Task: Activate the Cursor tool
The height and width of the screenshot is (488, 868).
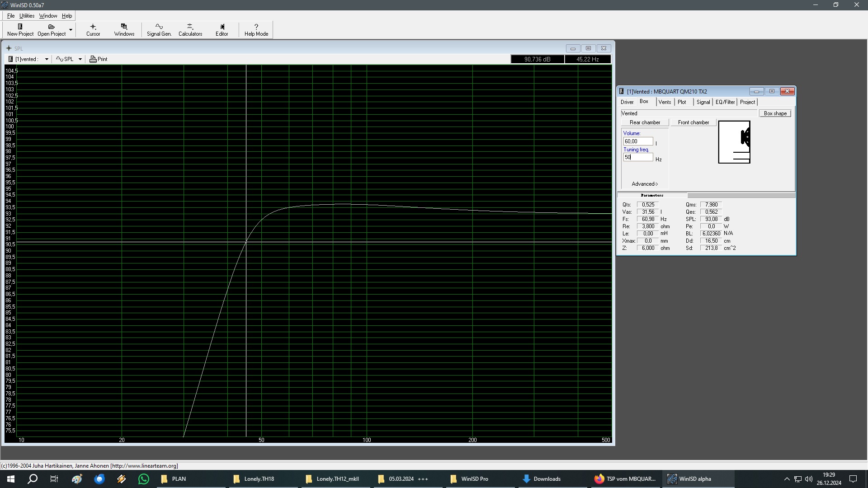Action: 93,30
